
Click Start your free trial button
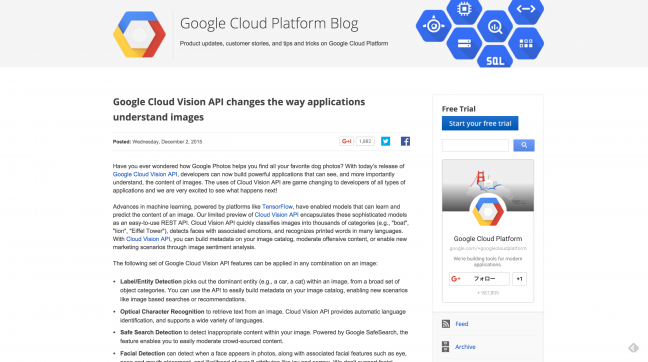(x=480, y=123)
